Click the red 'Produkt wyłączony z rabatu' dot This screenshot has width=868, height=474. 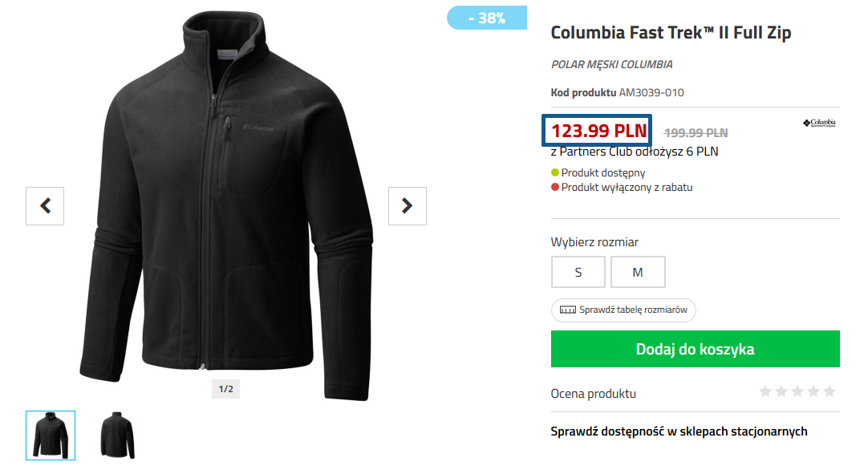coord(555,188)
